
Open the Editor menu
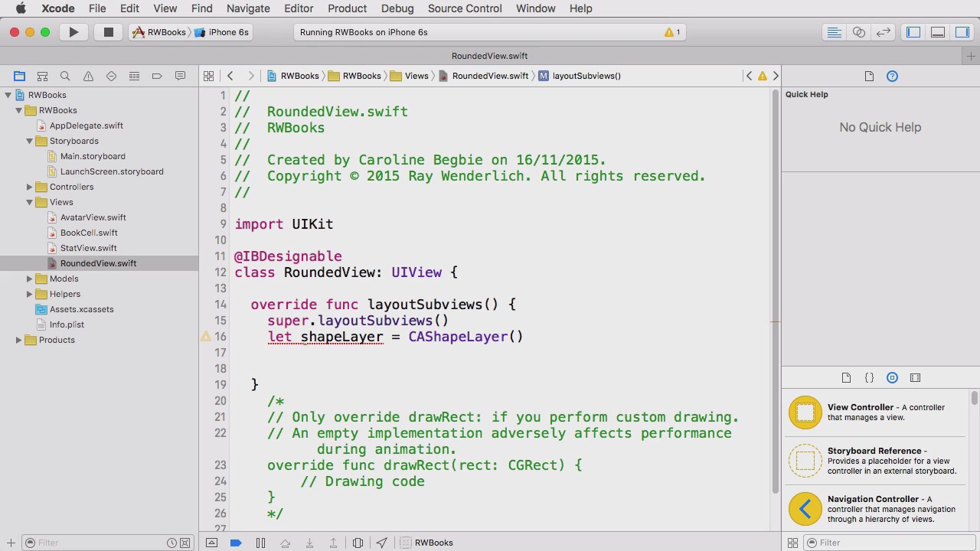click(x=299, y=8)
